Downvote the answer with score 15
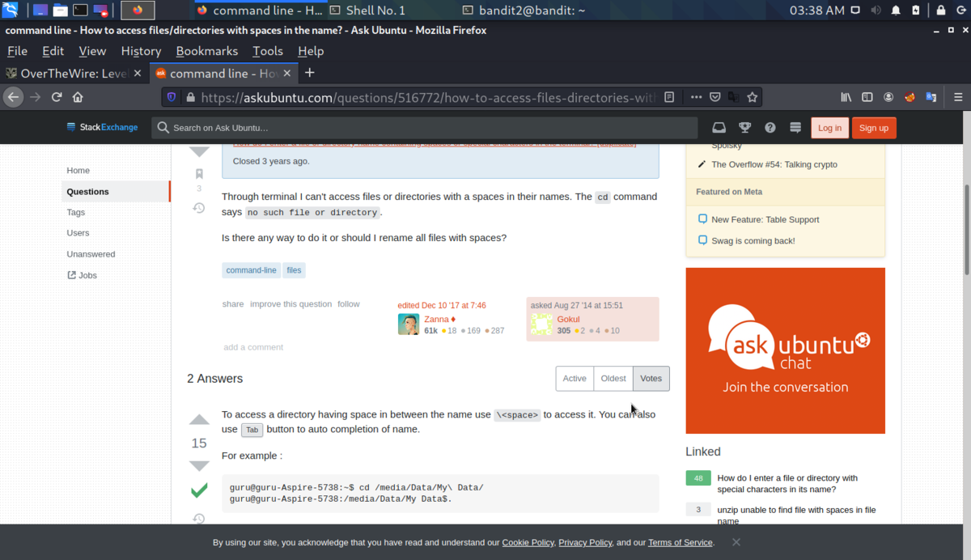971x560 pixels. pos(199,465)
